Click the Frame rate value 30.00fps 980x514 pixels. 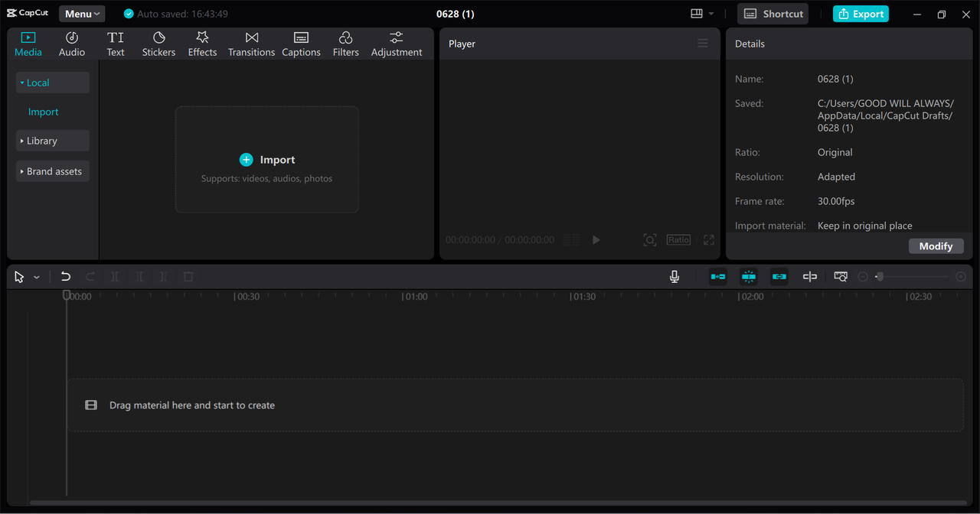pos(836,201)
